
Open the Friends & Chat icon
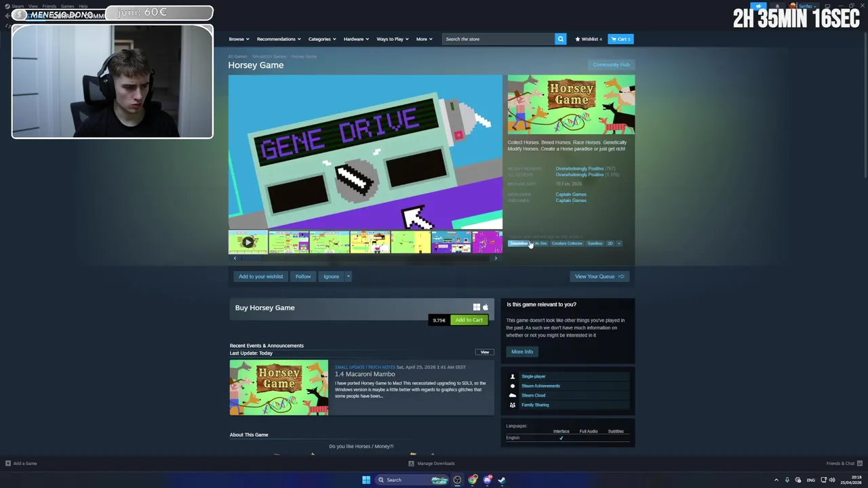(859, 464)
